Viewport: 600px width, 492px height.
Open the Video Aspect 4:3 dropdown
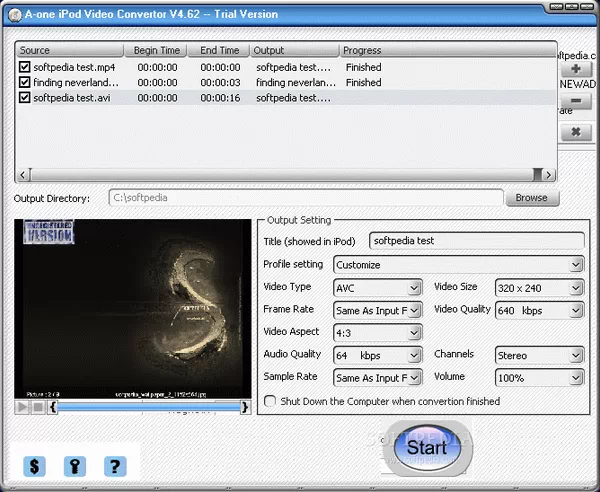(x=414, y=333)
